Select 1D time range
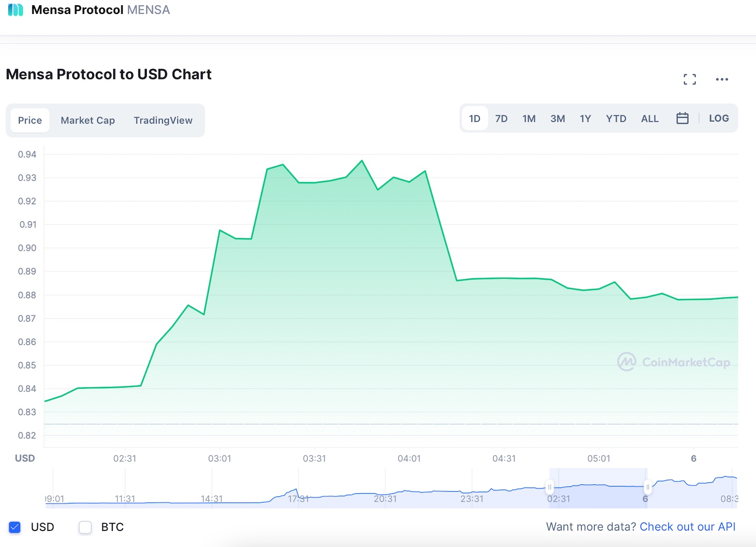 [475, 118]
